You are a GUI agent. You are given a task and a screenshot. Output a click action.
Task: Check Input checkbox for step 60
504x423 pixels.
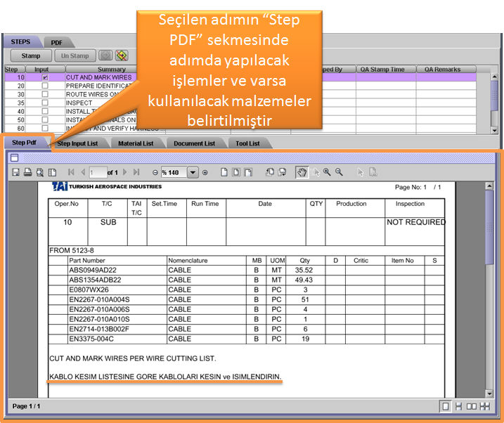(45, 128)
